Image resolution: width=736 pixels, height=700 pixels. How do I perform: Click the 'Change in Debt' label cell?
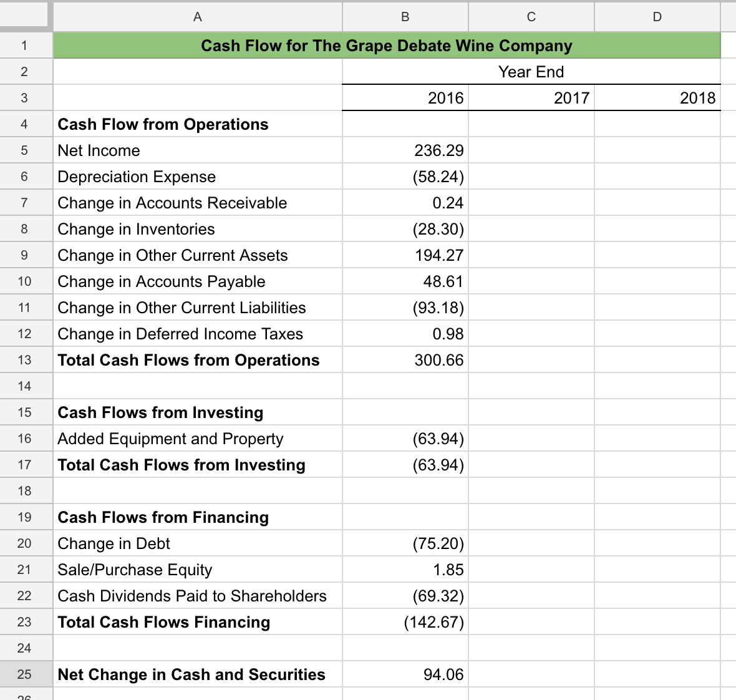pyautogui.click(x=198, y=543)
